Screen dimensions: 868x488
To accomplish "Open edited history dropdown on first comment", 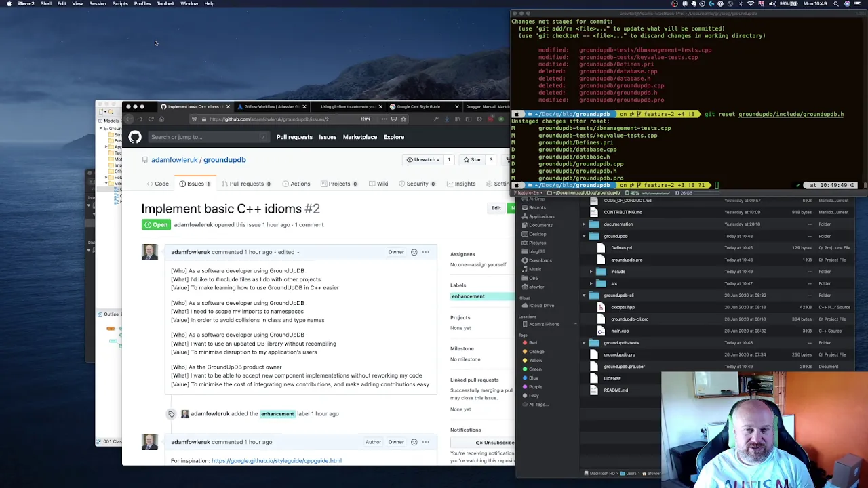I will [x=289, y=252].
